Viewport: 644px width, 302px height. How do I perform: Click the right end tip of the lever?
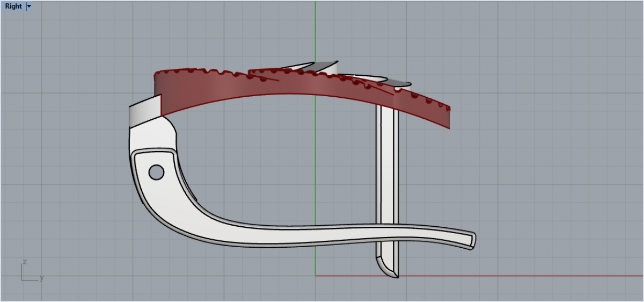(x=472, y=240)
